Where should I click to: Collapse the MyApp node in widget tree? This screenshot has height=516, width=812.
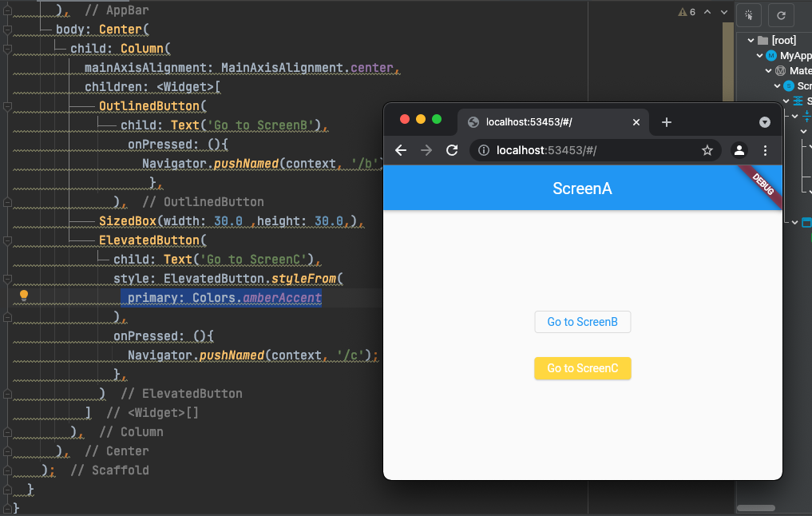click(759, 55)
